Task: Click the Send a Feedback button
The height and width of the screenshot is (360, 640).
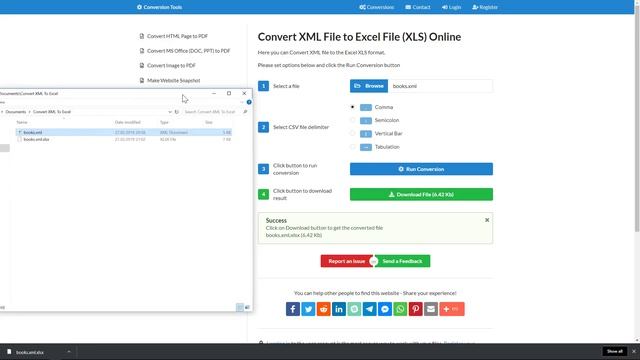Action: (x=402, y=261)
